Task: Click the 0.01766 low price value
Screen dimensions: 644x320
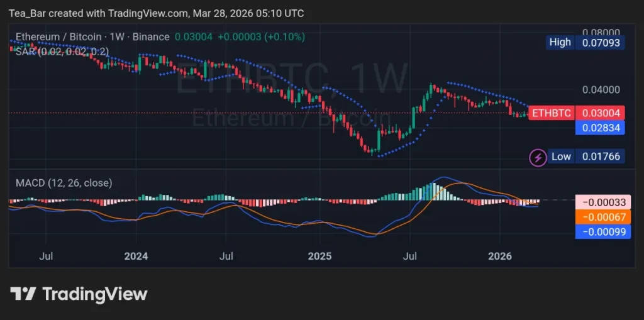Action: 601,157
